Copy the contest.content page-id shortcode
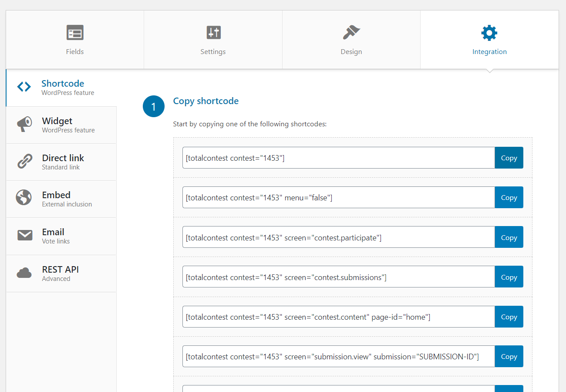This screenshot has height=392, width=566. 509,317
